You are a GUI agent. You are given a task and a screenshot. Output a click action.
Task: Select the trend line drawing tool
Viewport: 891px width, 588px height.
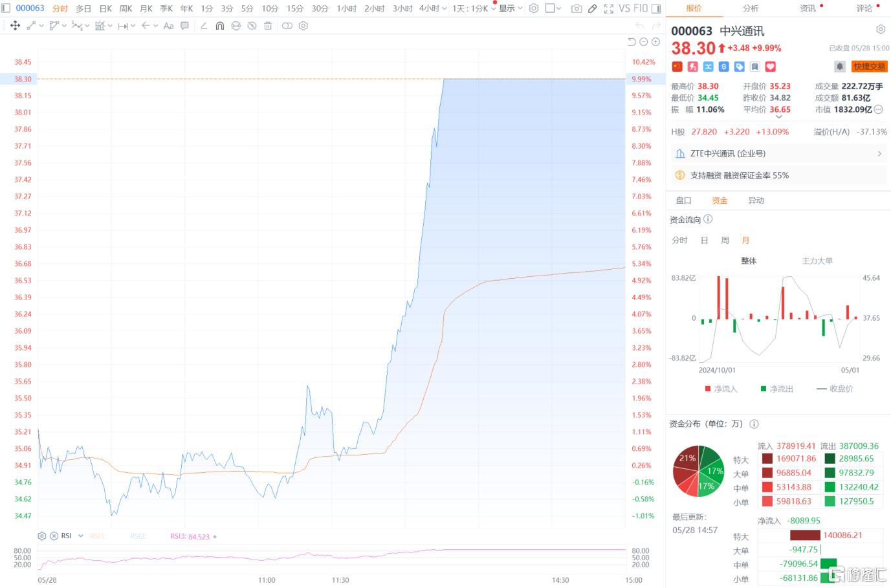click(31, 26)
